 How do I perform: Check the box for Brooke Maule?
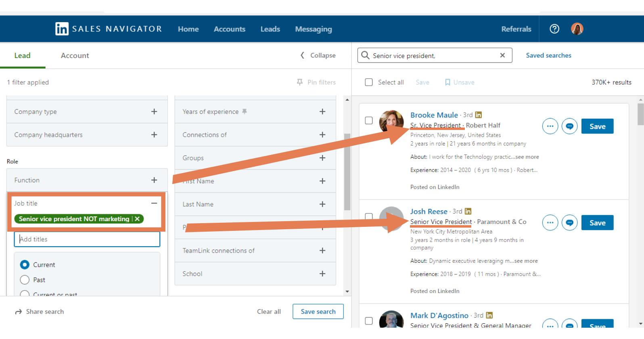[369, 120]
